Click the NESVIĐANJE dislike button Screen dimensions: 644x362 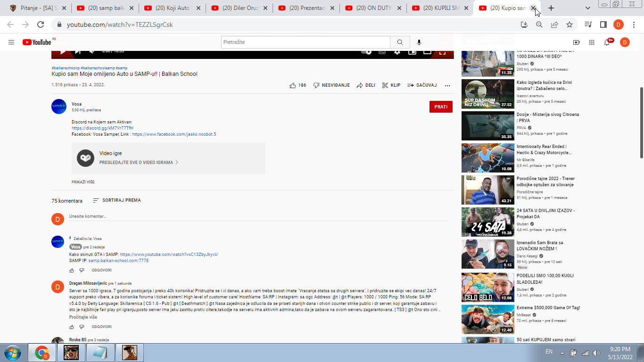[331, 85]
